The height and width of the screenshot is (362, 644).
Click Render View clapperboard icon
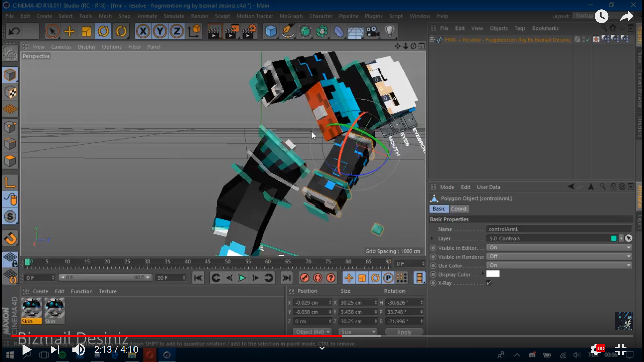coord(215,32)
